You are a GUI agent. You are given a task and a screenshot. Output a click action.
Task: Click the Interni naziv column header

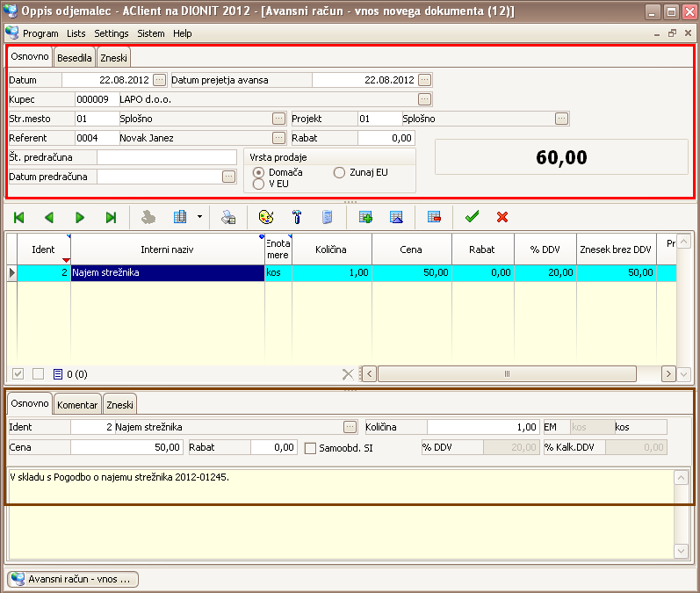point(168,249)
